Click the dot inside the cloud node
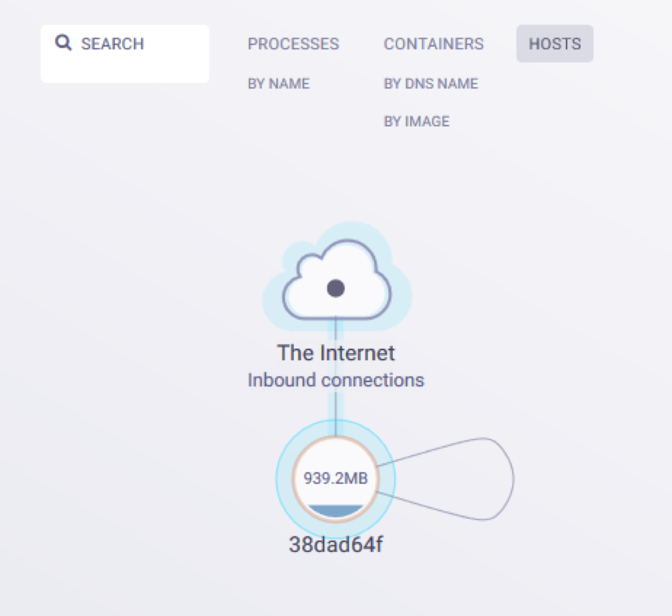Viewport: 672px width, 616px height. point(336,286)
